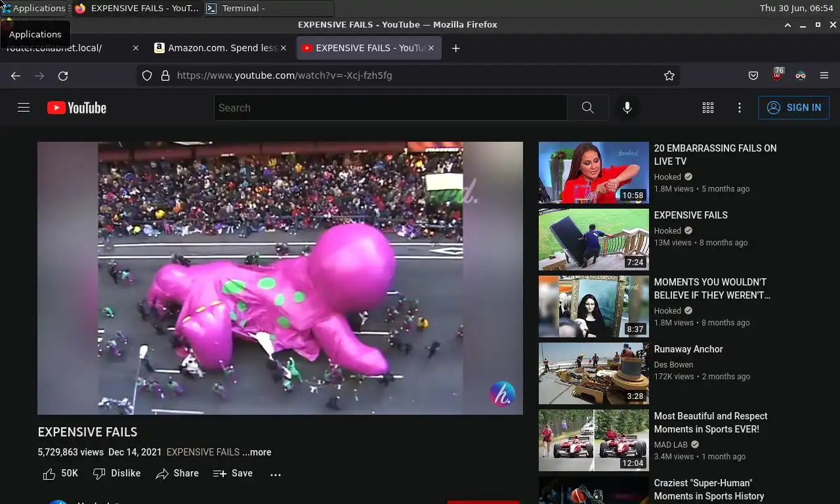Close the router.collabnet.local tab
The image size is (840, 504).
coord(136,48)
